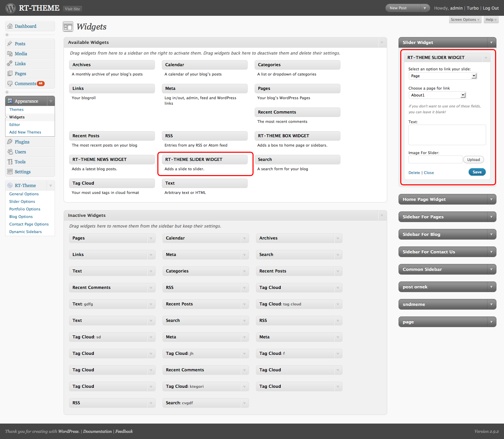Collapse the Slider Widget sidebar area
504x439 pixels.
(x=492, y=43)
